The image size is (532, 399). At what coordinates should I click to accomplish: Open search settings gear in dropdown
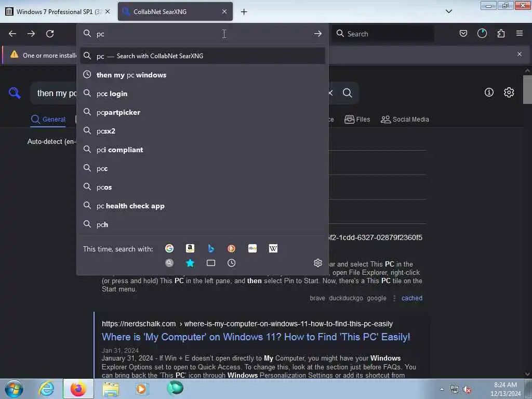coord(318,263)
